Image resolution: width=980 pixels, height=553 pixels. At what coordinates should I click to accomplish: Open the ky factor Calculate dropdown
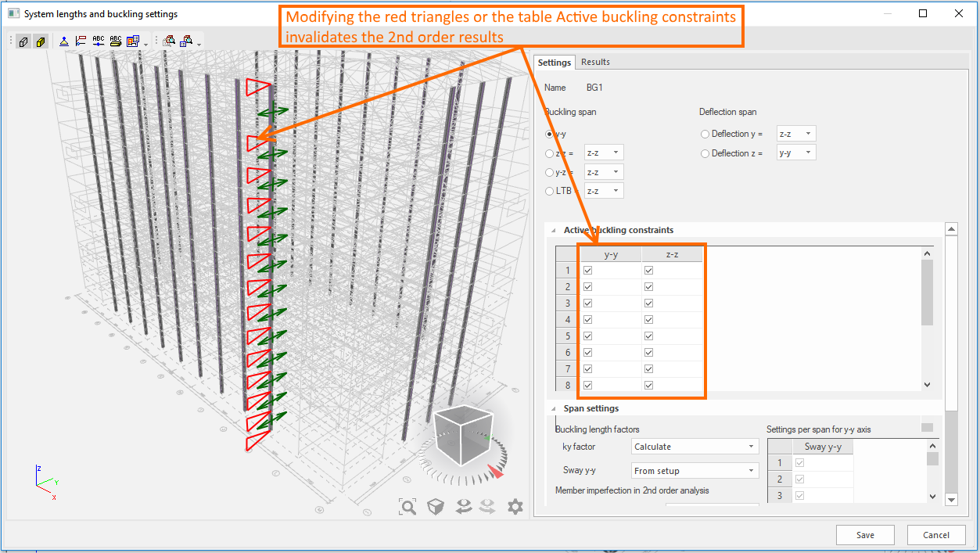pos(695,447)
